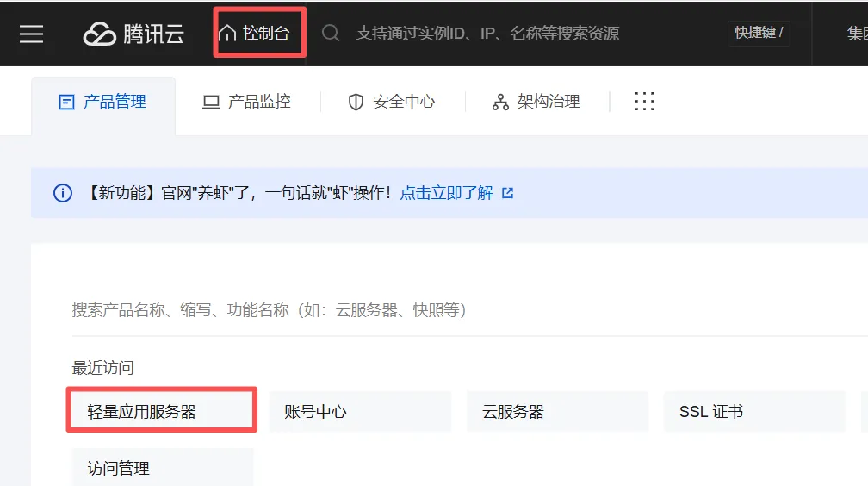Image resolution: width=868 pixels, height=486 pixels.
Task: Click the search magnifier icon
Action: click(331, 34)
